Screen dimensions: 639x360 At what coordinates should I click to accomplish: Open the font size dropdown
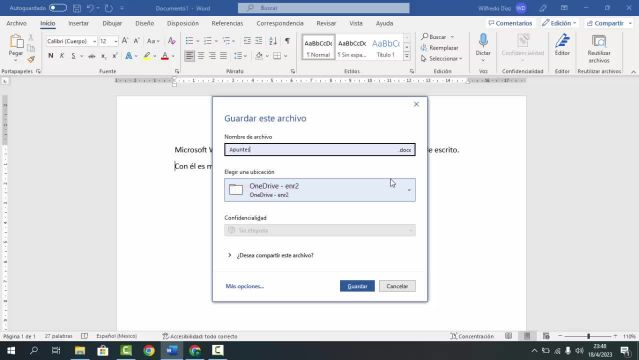pyautogui.click(x=116, y=41)
